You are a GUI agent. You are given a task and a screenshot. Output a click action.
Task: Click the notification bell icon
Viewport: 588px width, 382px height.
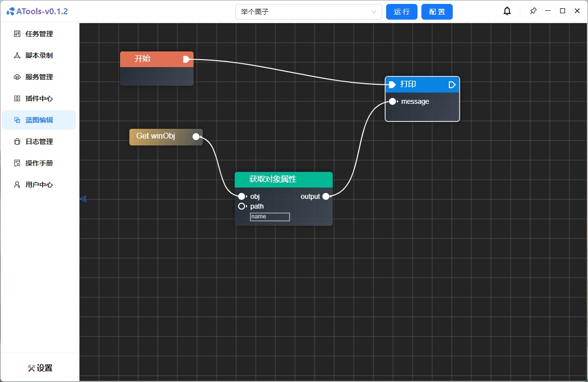(507, 11)
